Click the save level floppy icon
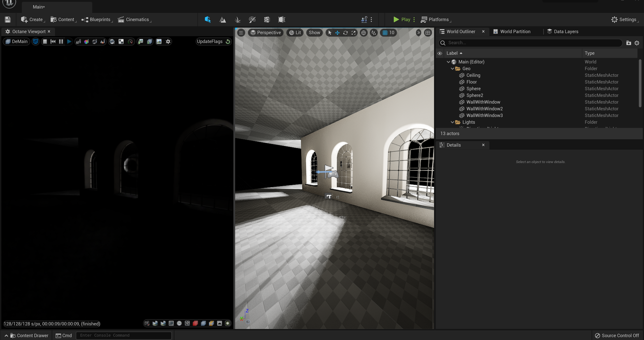The width and height of the screenshot is (644, 340). coord(8,19)
